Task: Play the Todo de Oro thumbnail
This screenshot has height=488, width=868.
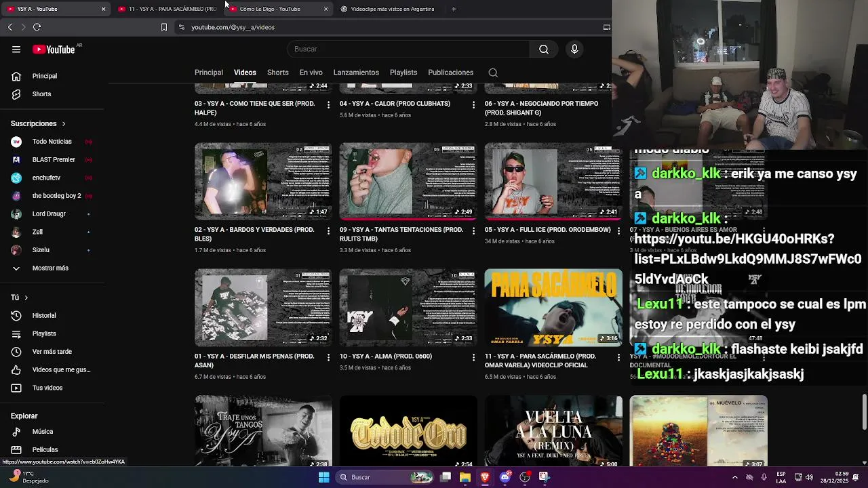Action: point(408,432)
